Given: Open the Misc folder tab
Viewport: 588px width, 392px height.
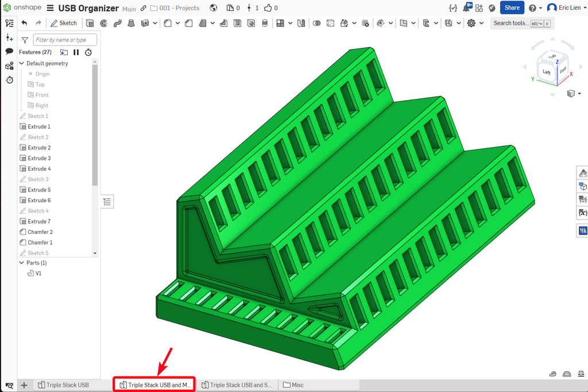Looking at the screenshot, I should 293,385.
